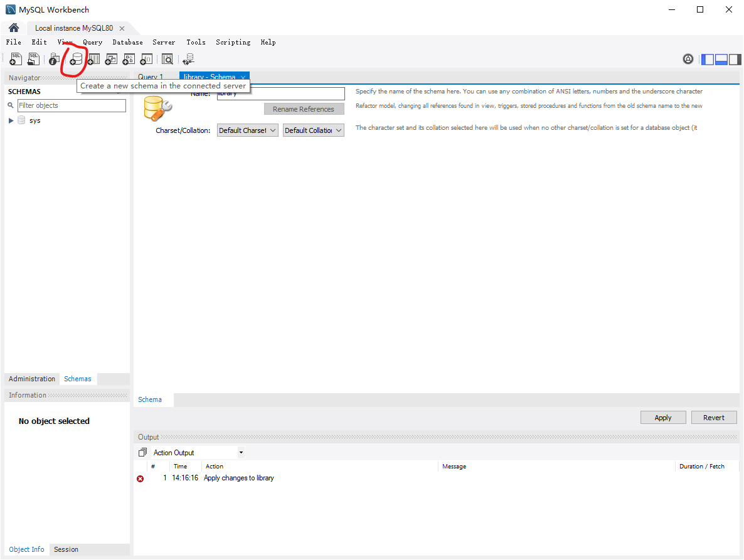Open the File menu

(14, 42)
